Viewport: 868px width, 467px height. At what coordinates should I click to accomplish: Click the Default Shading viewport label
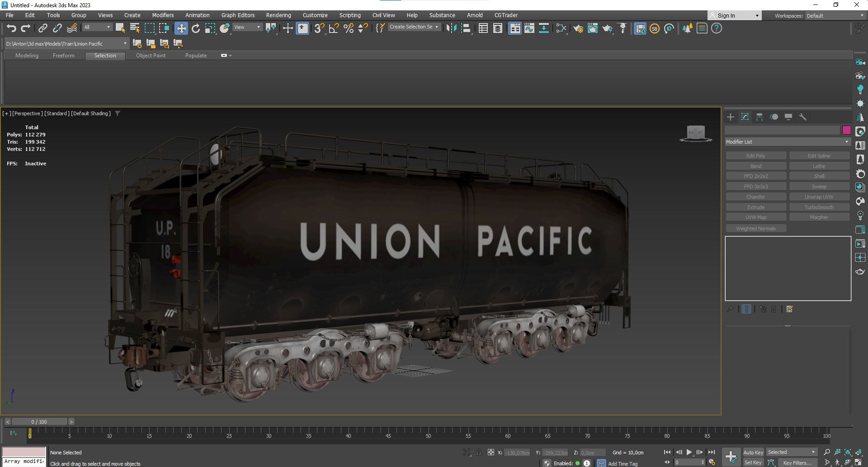coord(91,113)
